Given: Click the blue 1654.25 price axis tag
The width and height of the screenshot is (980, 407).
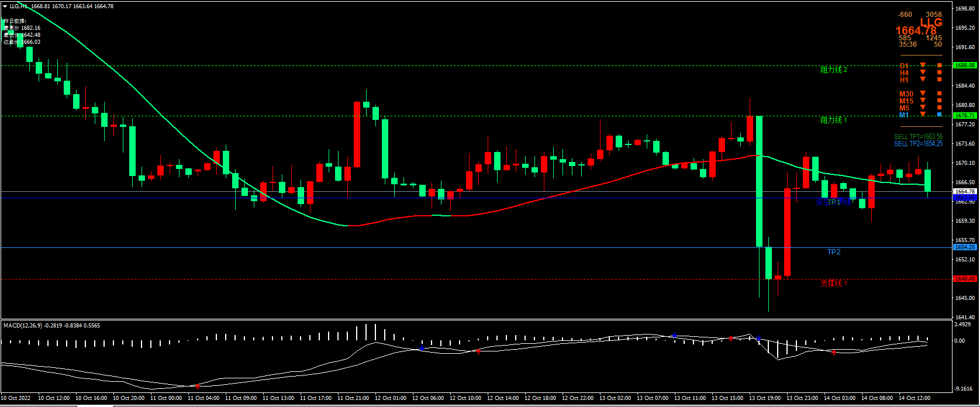Looking at the screenshot, I should pos(965,247).
